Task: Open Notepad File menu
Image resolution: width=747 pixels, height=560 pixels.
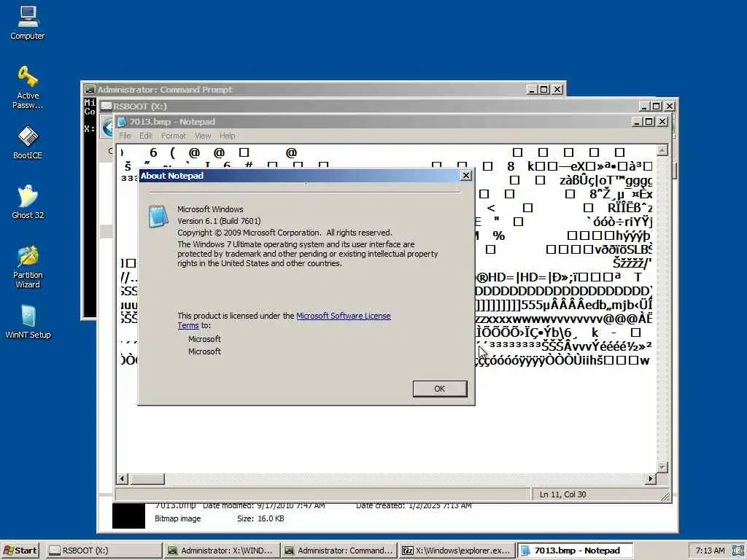Action: [x=125, y=136]
